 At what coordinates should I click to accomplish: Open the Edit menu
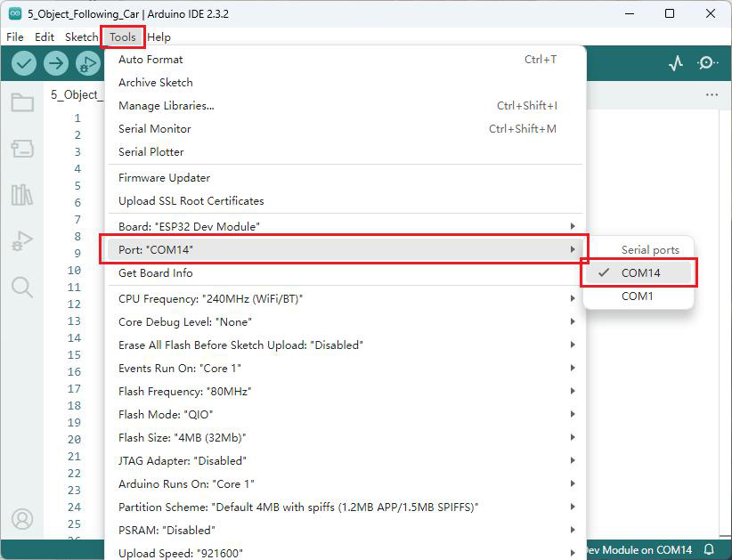pyautogui.click(x=45, y=37)
